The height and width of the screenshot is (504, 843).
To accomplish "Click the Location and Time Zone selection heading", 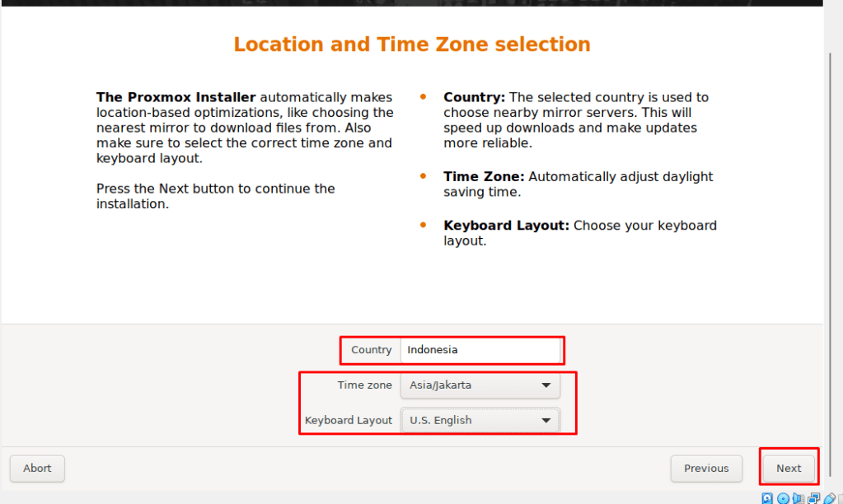I will (x=412, y=44).
